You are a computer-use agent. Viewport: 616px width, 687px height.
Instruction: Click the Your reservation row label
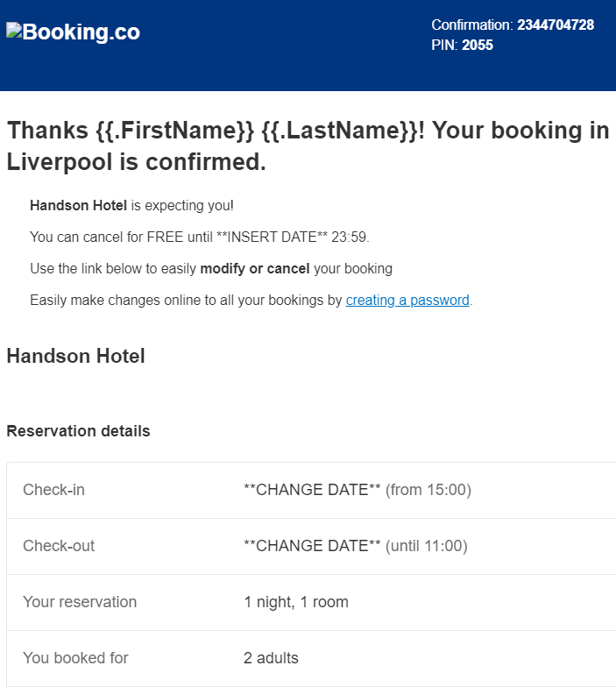click(x=80, y=602)
